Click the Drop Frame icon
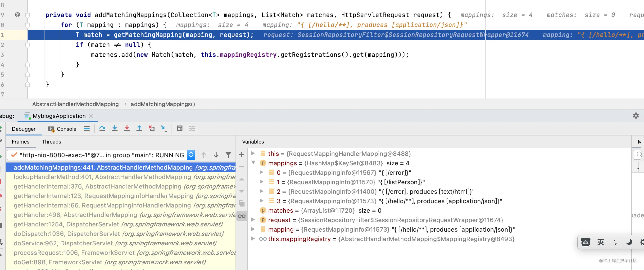 click(151, 129)
